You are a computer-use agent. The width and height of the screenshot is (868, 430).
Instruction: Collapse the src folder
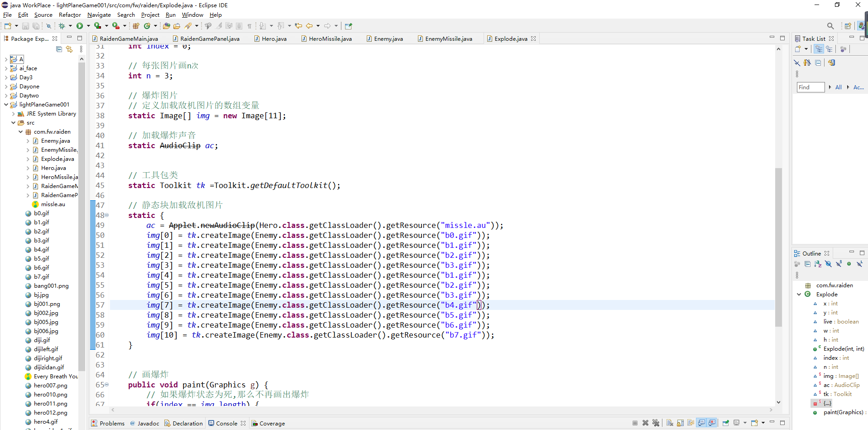pyautogui.click(x=13, y=122)
